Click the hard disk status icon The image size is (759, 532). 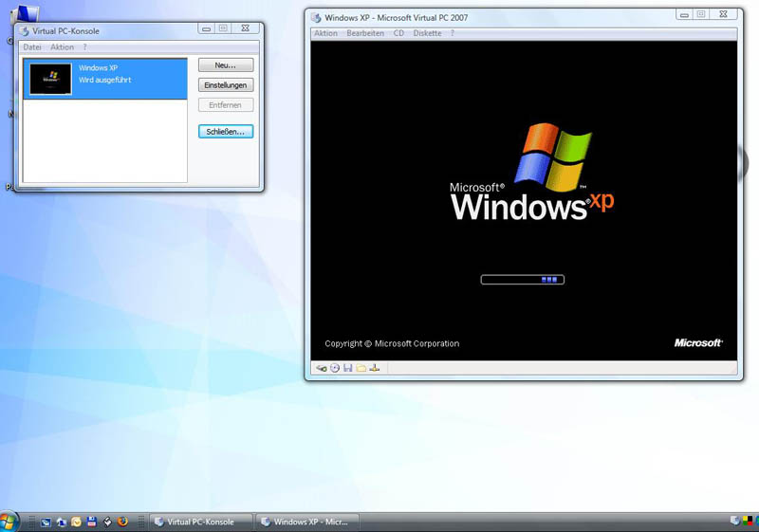(x=322, y=368)
